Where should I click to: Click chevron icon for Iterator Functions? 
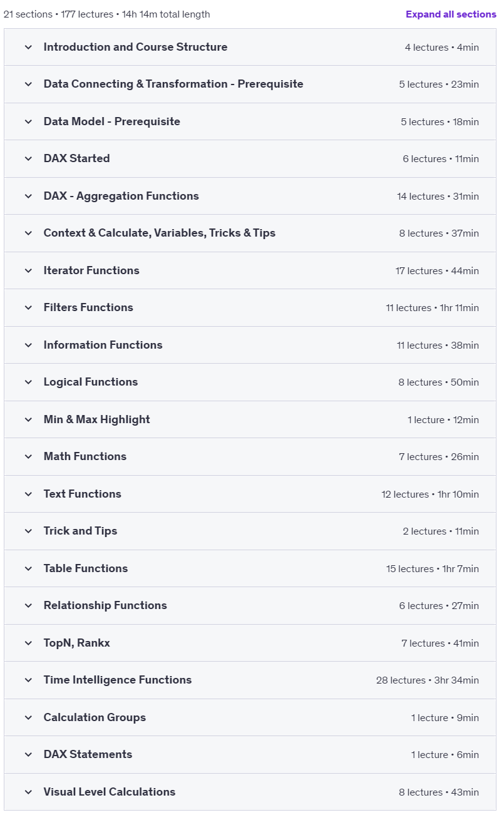(28, 270)
